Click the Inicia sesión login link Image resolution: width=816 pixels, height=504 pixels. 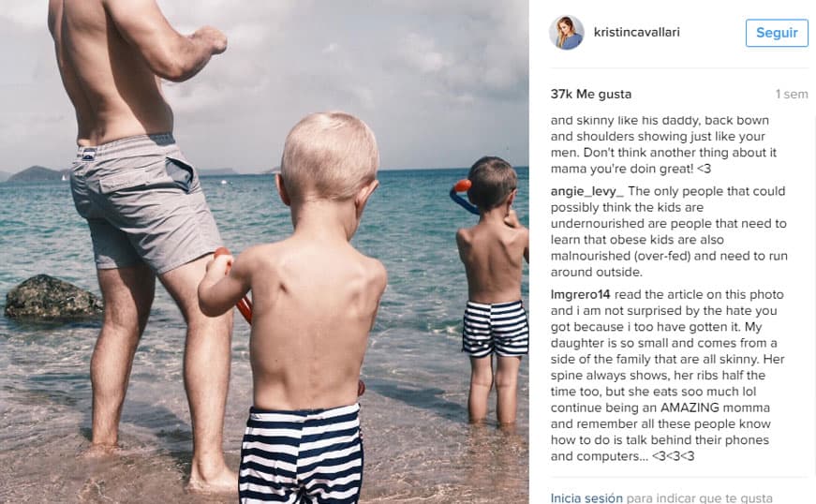tap(586, 497)
